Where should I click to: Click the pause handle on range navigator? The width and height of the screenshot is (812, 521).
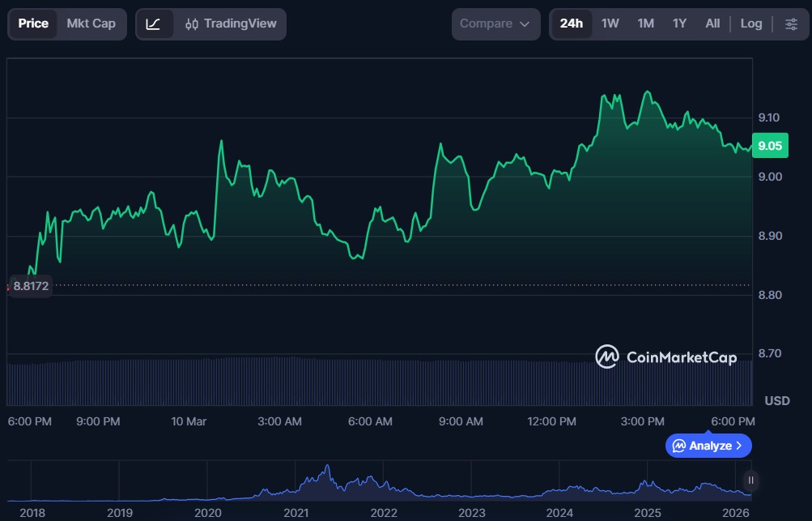pos(750,480)
